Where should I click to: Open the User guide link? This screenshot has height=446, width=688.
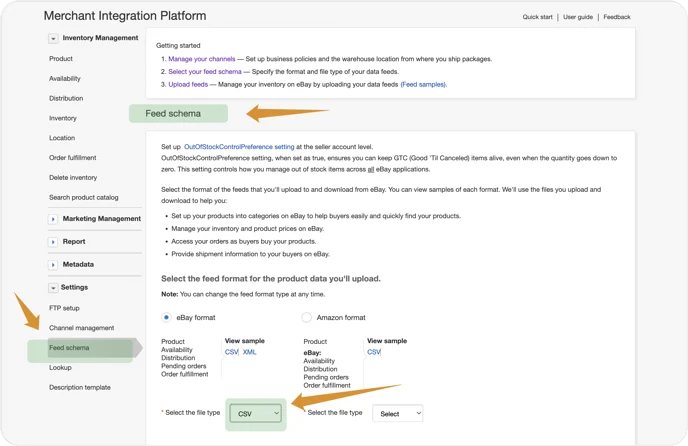point(578,17)
